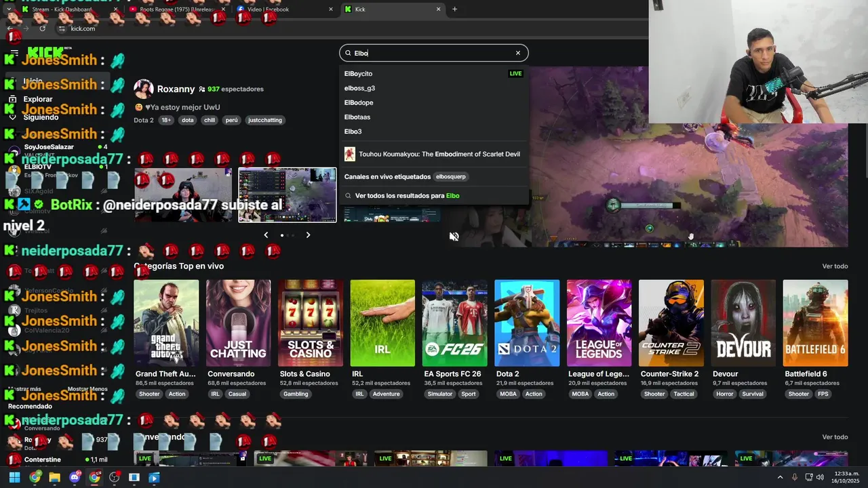
Task: Select search suggestion elboss_g3
Action: click(434, 88)
